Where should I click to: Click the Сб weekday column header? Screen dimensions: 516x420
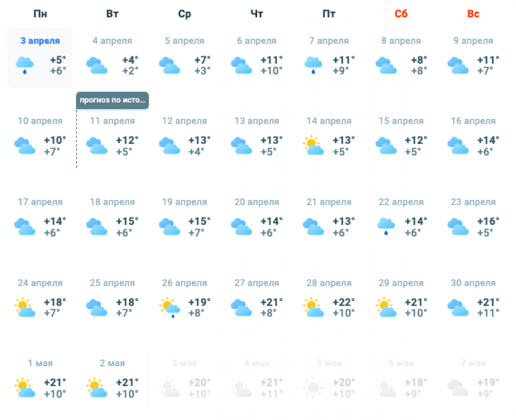point(401,14)
